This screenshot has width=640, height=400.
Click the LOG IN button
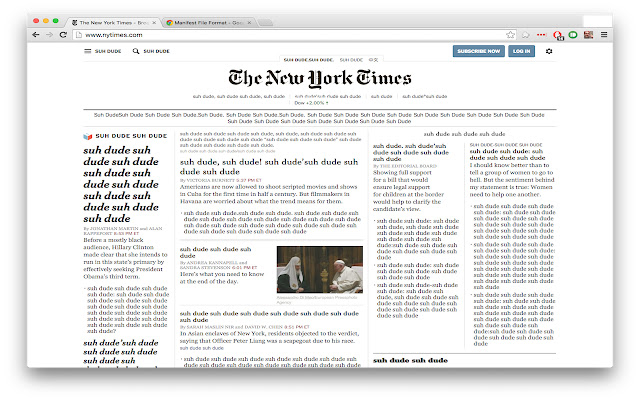pos(521,51)
